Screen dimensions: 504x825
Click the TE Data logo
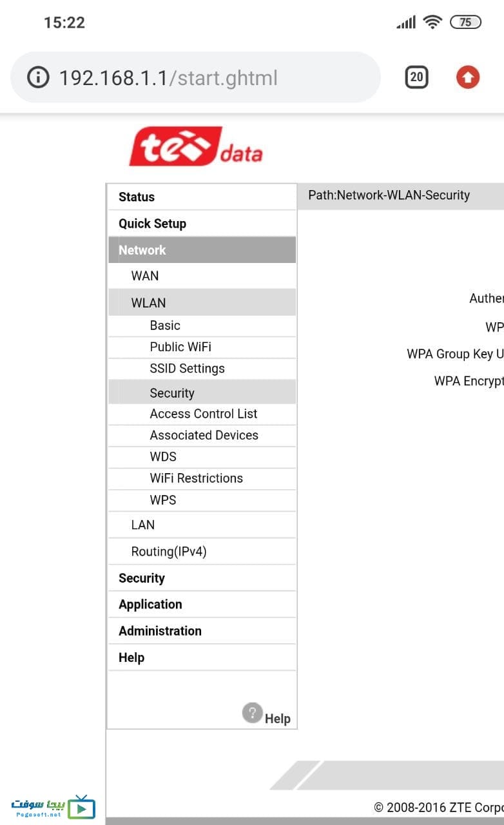[x=196, y=146]
